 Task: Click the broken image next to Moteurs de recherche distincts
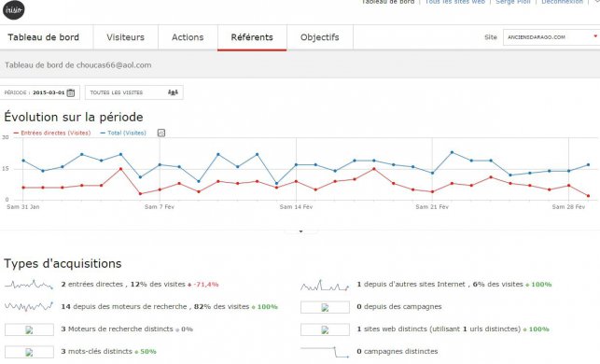(x=29, y=329)
